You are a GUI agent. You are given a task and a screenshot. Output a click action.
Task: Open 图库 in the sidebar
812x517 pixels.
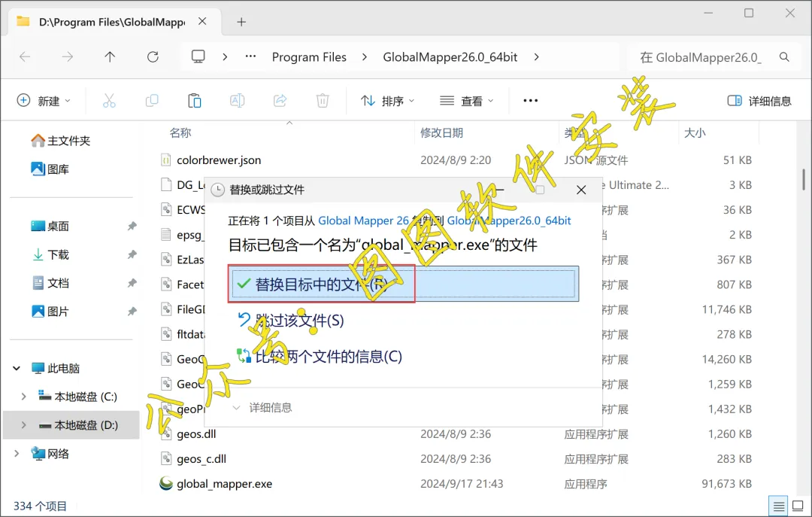[x=50, y=169]
